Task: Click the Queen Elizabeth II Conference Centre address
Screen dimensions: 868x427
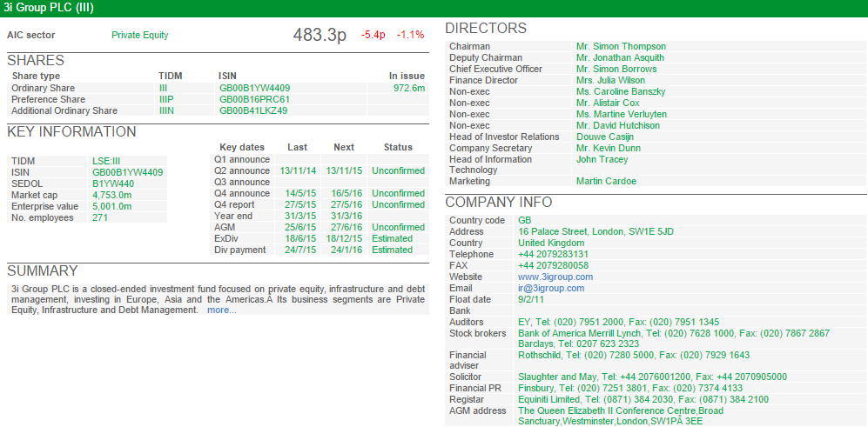Action: (621, 416)
